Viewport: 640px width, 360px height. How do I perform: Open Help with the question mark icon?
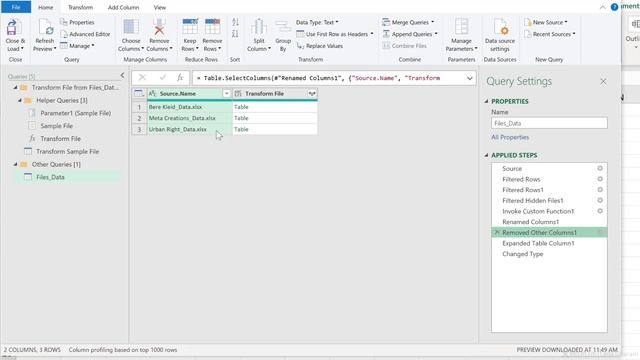[614, 7]
